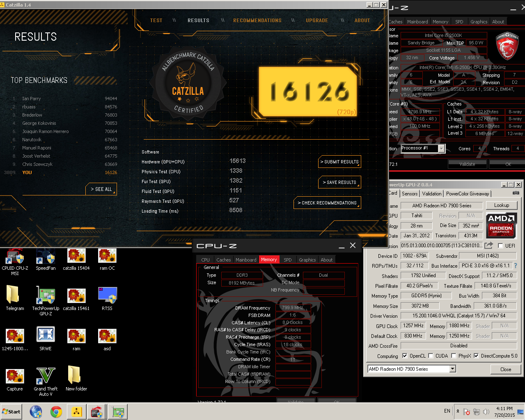
Task: Open the CPUID CPU-Z MSI desktop shortcut
Action: click(x=15, y=262)
